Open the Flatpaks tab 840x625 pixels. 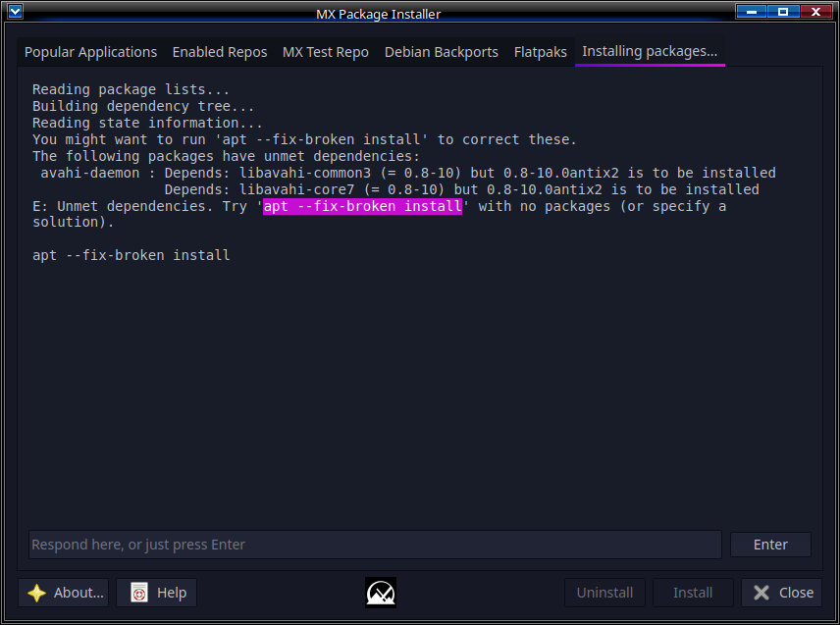pos(541,52)
